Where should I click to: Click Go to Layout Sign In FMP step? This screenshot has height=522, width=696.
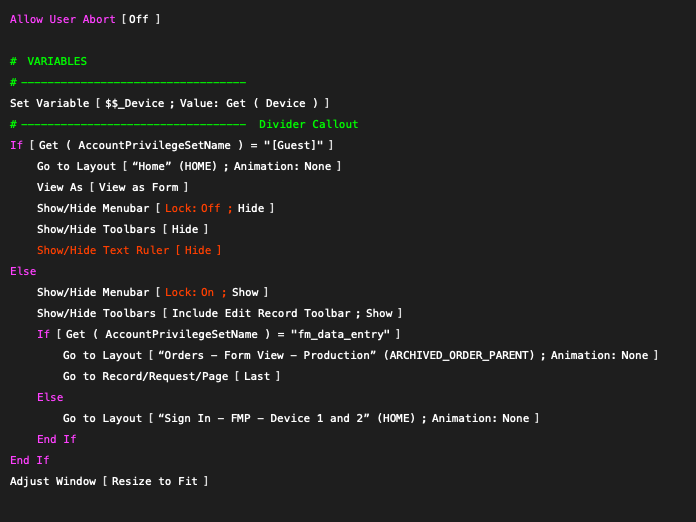[301, 418]
